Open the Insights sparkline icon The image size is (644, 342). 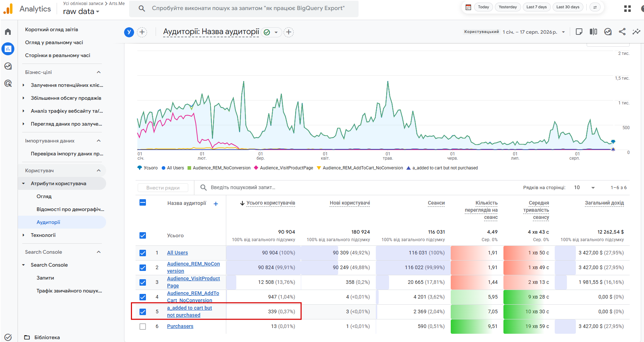[636, 32]
